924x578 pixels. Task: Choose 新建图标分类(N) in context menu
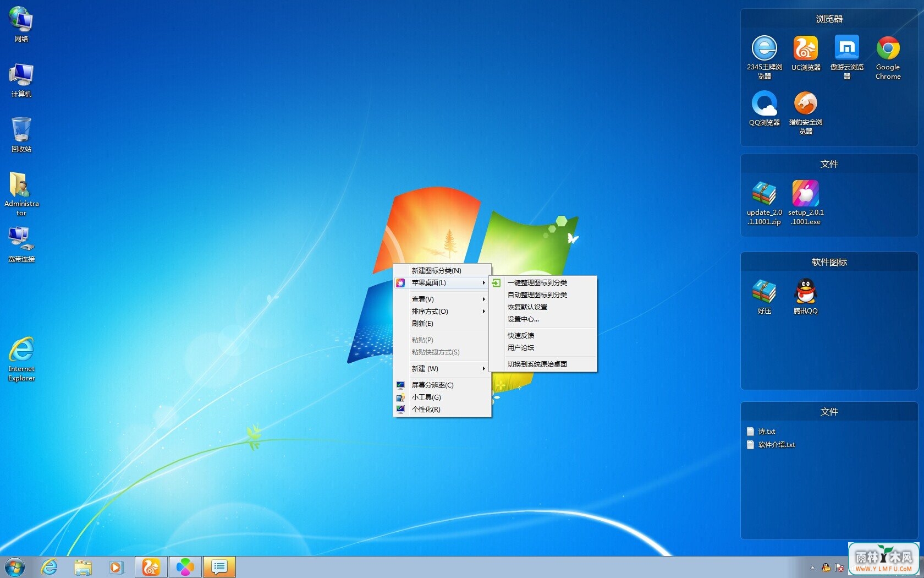pos(442,270)
